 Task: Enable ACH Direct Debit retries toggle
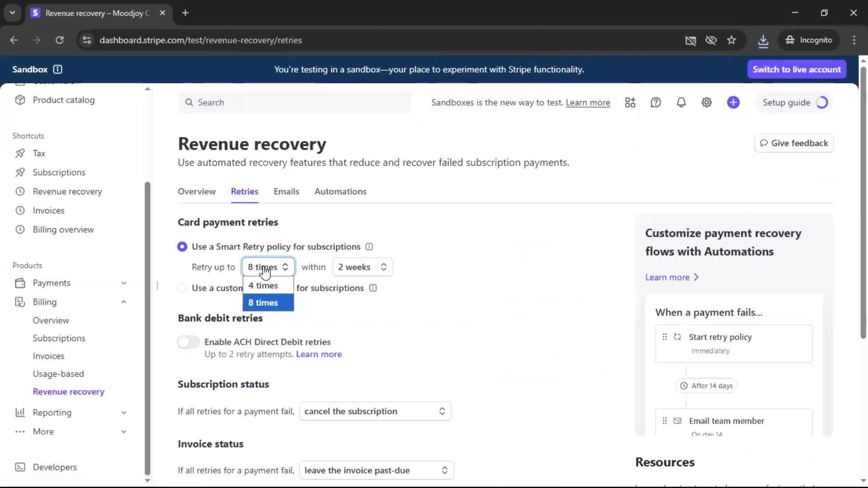pyautogui.click(x=189, y=342)
